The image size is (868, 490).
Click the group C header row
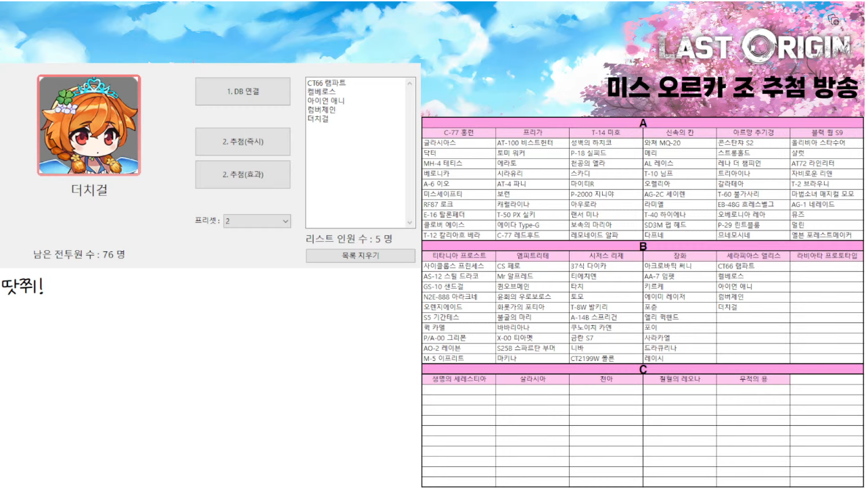pyautogui.click(x=643, y=369)
